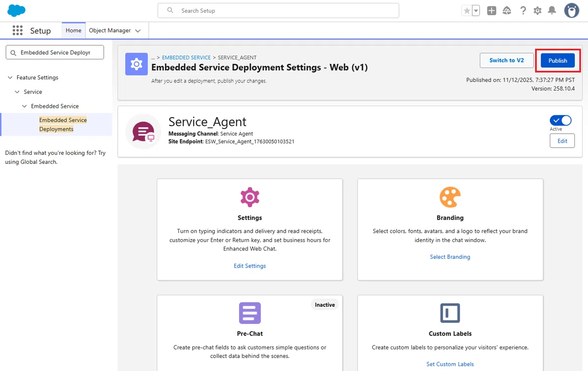The height and width of the screenshot is (371, 588).
Task: Open the App Launcher grid icon
Action: click(x=18, y=30)
